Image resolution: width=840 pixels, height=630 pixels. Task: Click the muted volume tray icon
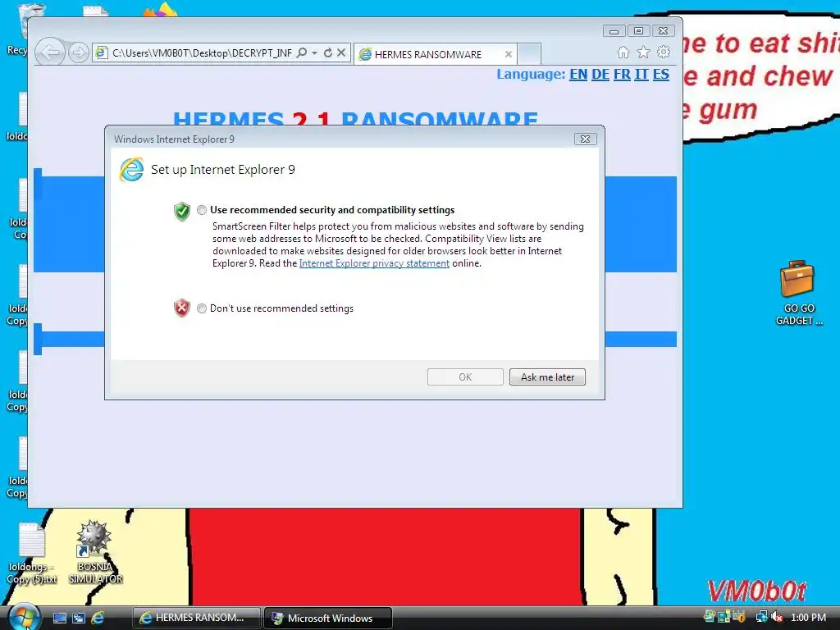coord(776,618)
